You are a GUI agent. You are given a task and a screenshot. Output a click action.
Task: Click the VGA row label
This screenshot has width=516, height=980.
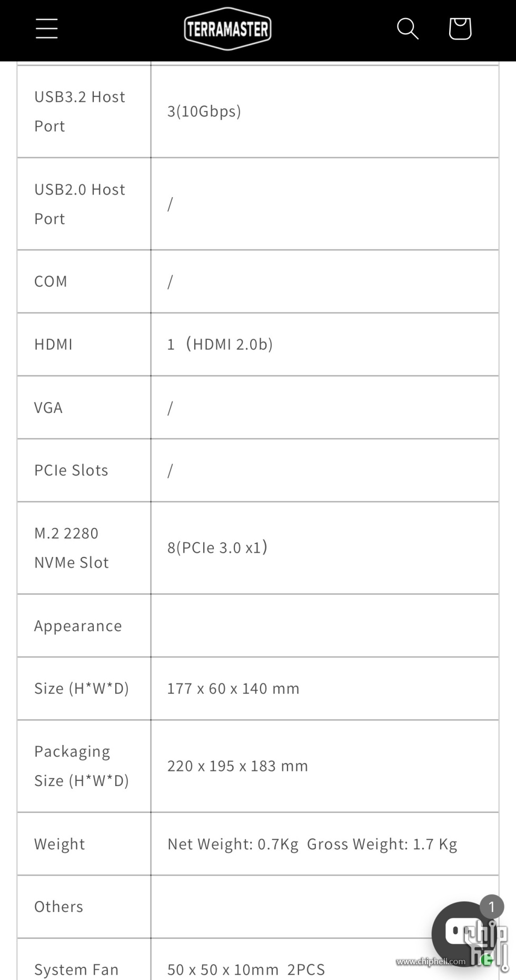48,407
